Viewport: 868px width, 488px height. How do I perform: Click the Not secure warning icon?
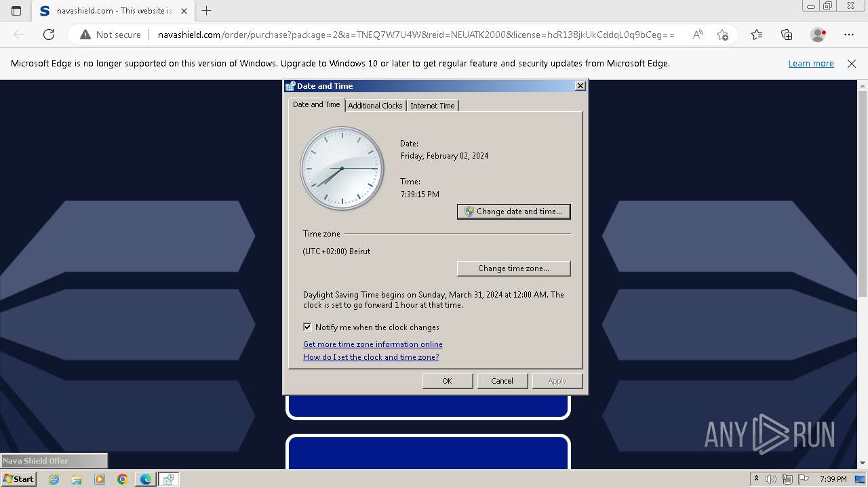pos(85,35)
